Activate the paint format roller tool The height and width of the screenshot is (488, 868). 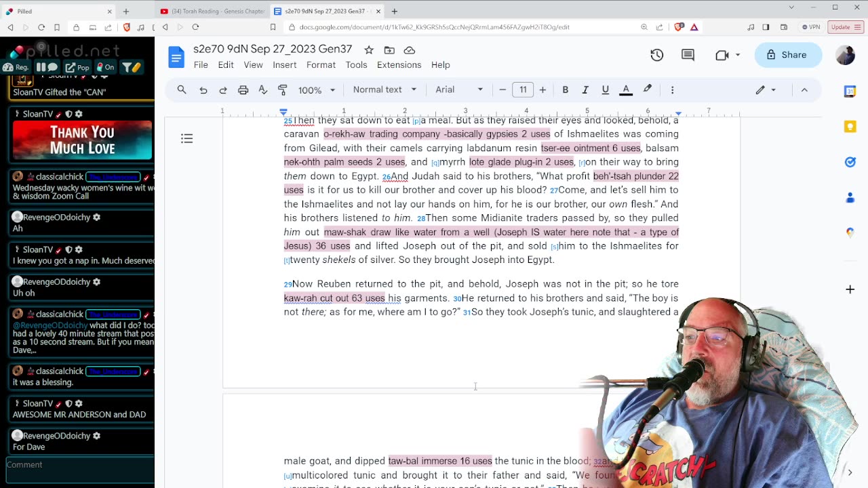tap(283, 89)
